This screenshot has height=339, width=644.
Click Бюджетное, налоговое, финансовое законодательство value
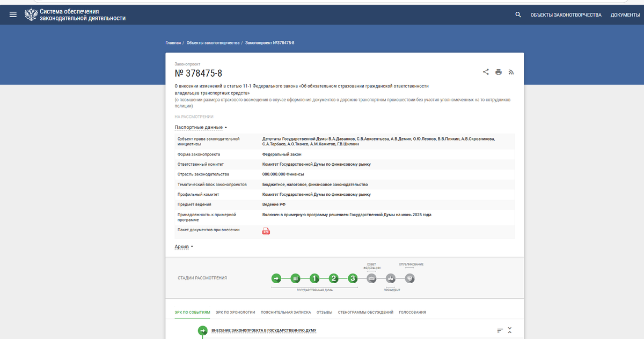point(315,185)
